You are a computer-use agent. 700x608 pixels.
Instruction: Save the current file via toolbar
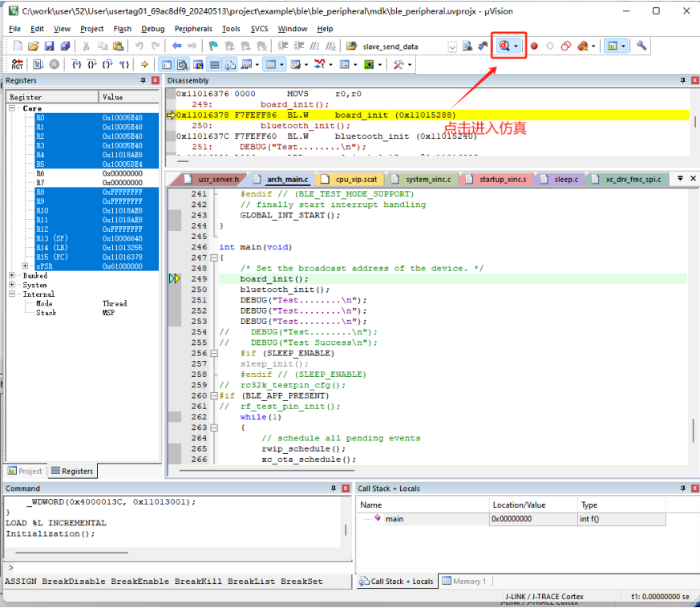tap(49, 46)
